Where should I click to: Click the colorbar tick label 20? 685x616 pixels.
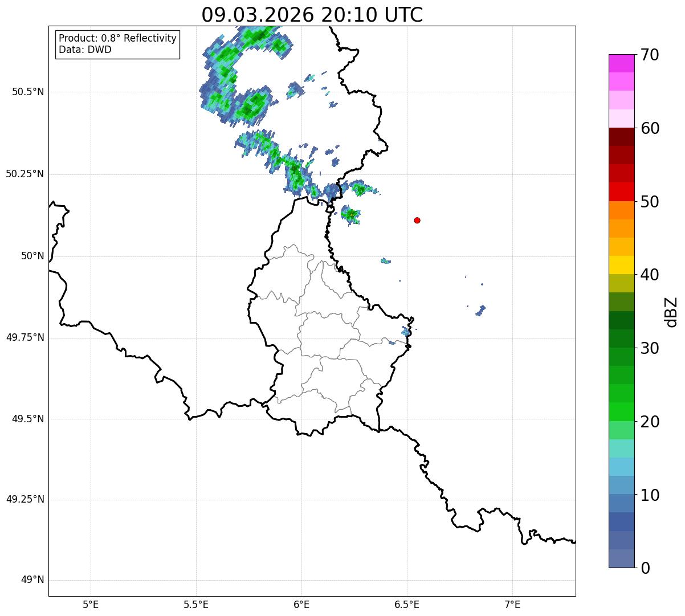[x=650, y=422]
